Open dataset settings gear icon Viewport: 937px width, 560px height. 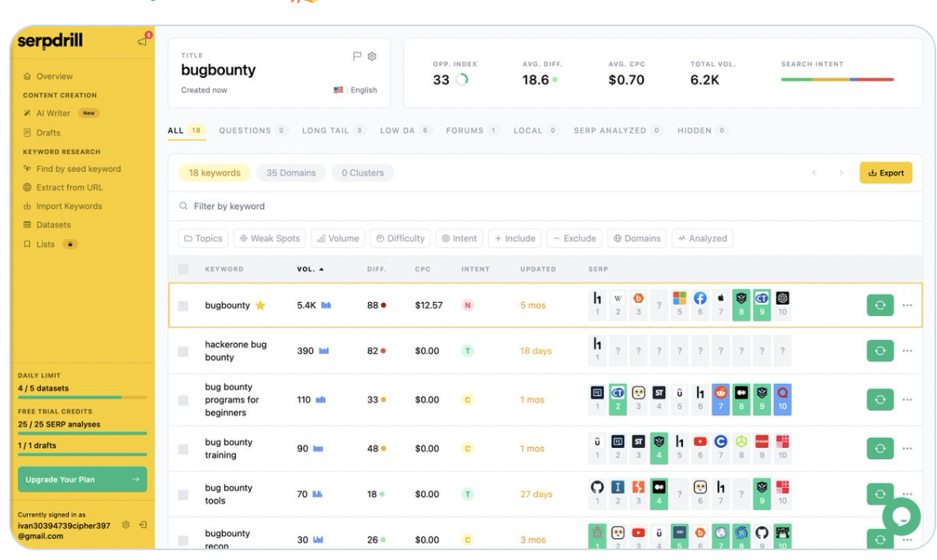click(x=373, y=56)
